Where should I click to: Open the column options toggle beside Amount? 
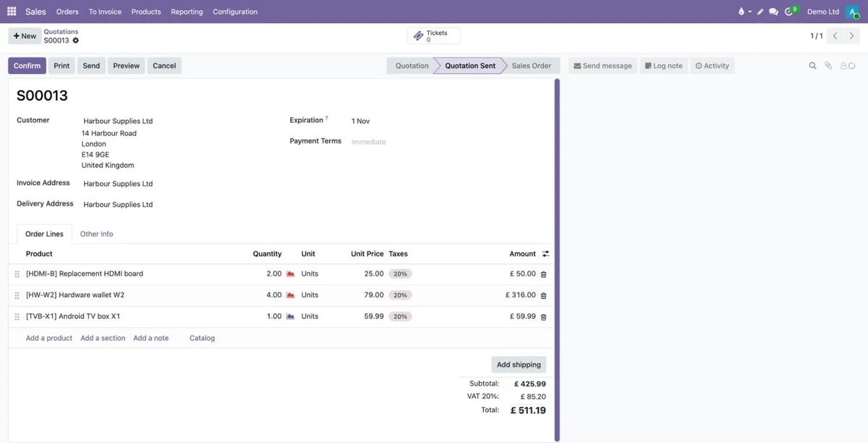click(x=545, y=254)
